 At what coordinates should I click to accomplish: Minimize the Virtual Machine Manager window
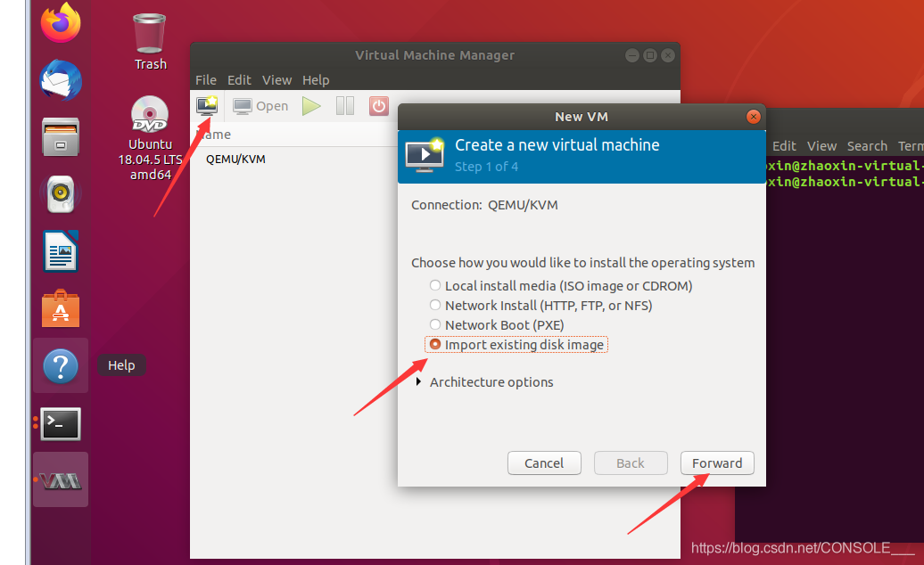tap(631, 55)
